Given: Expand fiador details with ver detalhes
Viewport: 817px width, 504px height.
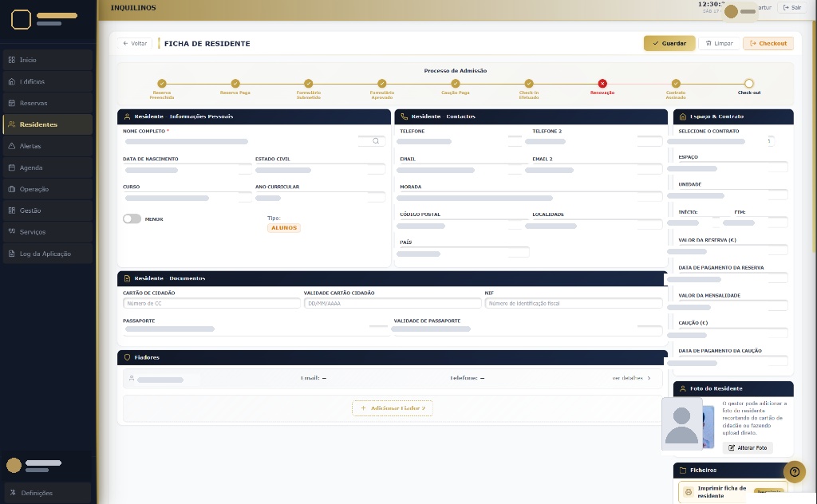Looking at the screenshot, I should coord(632,378).
